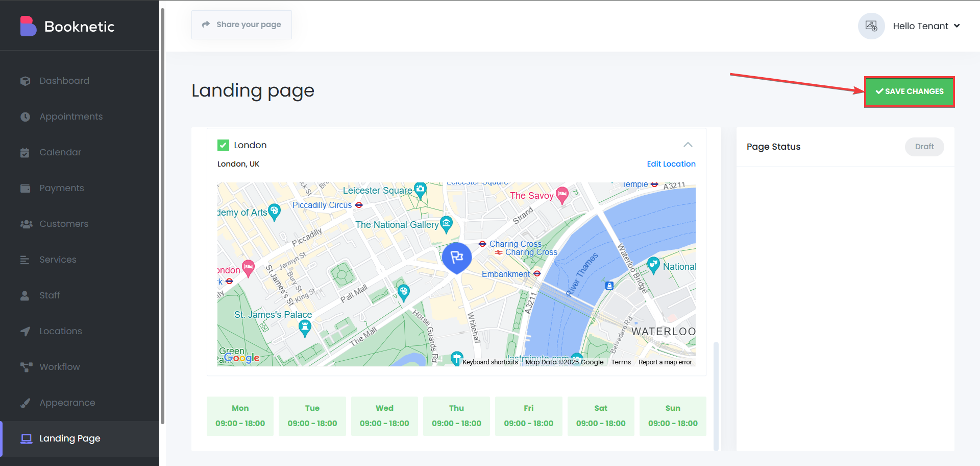Click the Draft status badge
Screen dimensions: 980x466
point(924,147)
